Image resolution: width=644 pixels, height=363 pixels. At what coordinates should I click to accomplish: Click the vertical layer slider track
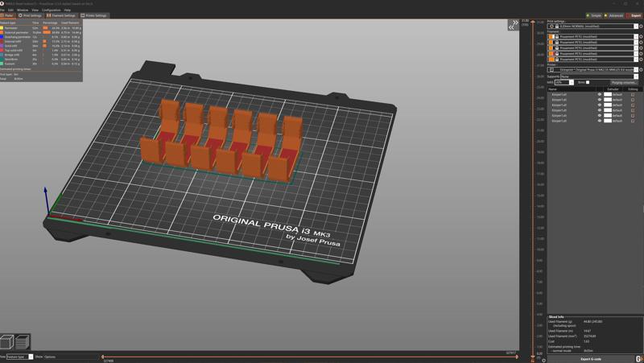pos(533,189)
